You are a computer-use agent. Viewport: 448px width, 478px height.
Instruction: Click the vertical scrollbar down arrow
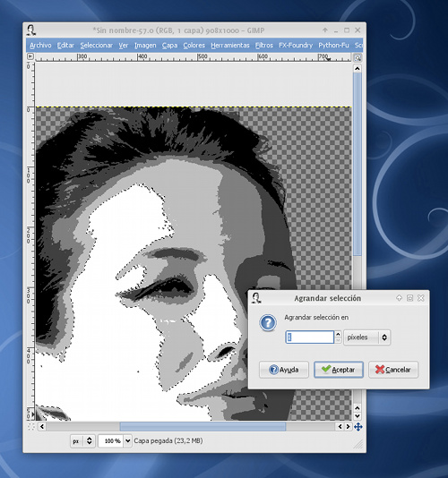point(358,416)
